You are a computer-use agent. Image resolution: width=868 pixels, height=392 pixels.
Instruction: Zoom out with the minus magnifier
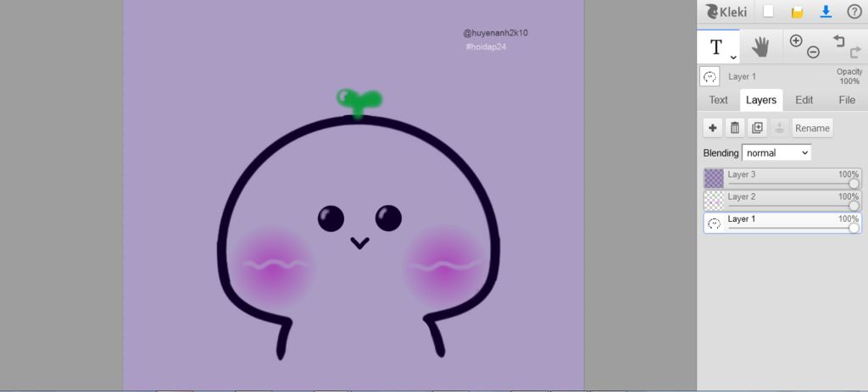click(813, 52)
